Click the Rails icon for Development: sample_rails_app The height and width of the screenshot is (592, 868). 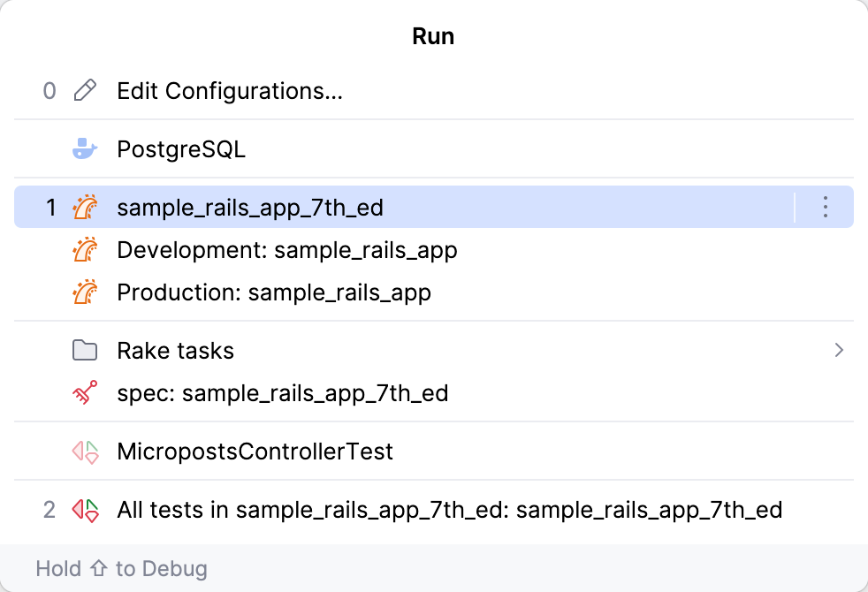click(86, 250)
